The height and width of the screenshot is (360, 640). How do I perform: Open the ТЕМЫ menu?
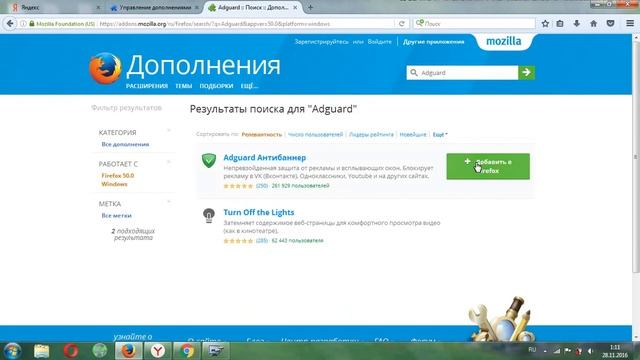tap(184, 86)
